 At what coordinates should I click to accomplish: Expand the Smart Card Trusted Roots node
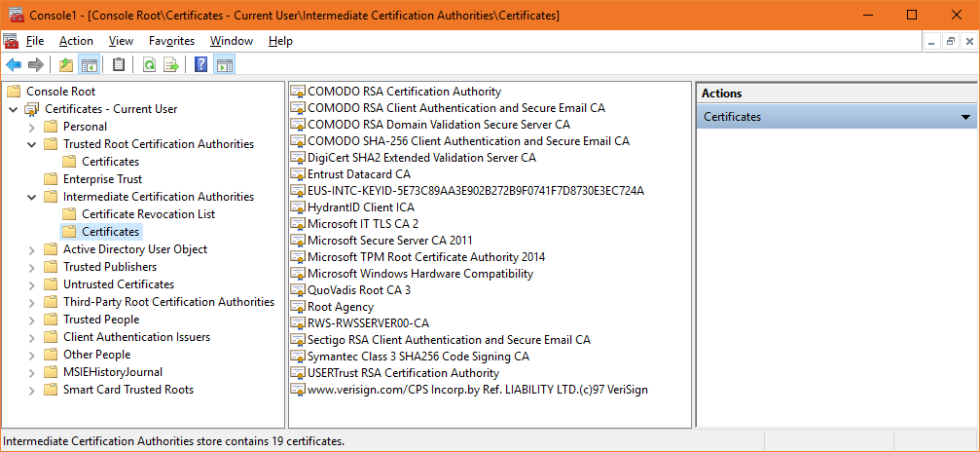pyautogui.click(x=32, y=390)
